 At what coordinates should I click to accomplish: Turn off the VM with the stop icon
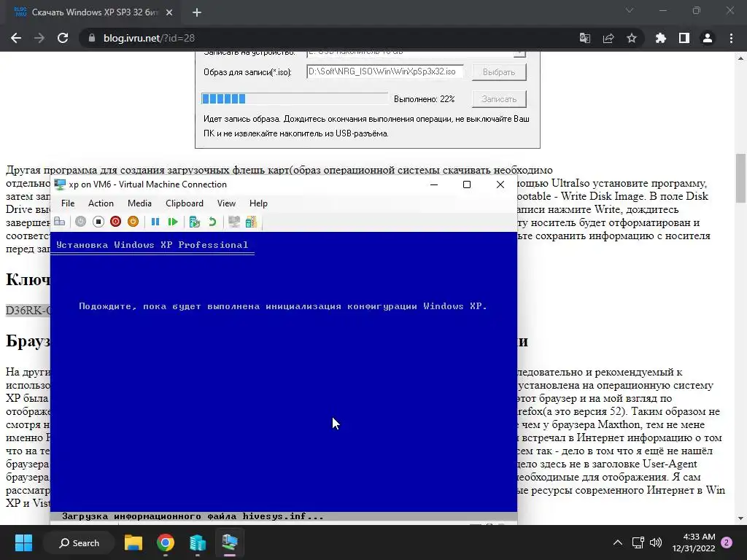point(98,222)
